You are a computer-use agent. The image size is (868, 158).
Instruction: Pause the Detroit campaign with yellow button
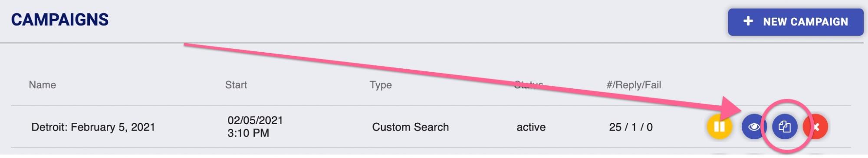coord(719,127)
